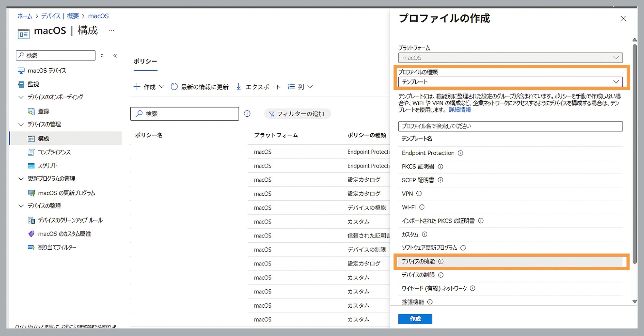
Task: Go to ホーム via the breadcrumb
Action: point(24,16)
